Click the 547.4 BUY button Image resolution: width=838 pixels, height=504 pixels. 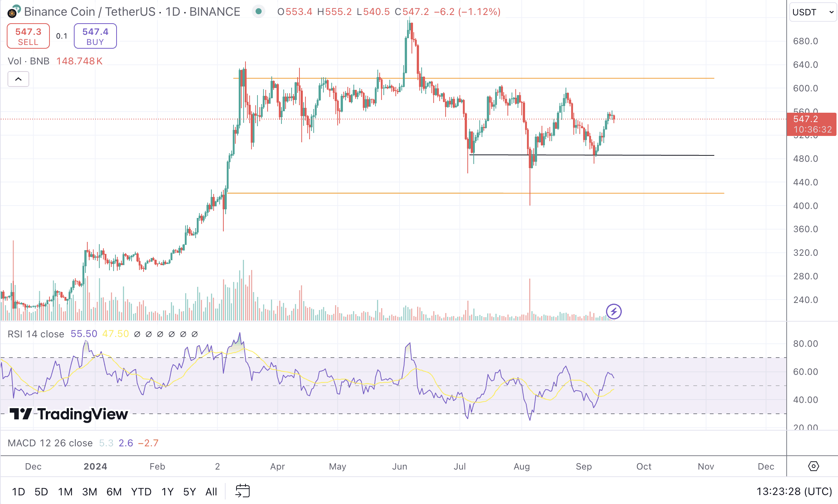[95, 36]
